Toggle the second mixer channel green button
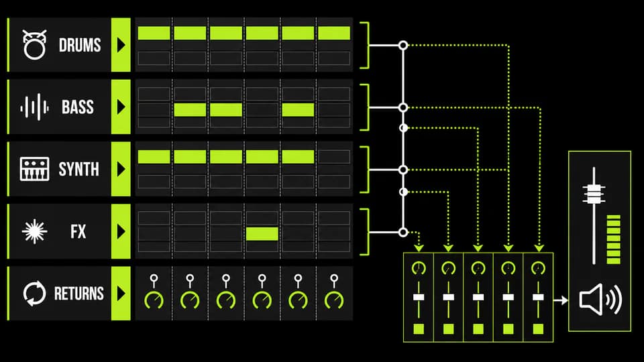 [x=449, y=328]
